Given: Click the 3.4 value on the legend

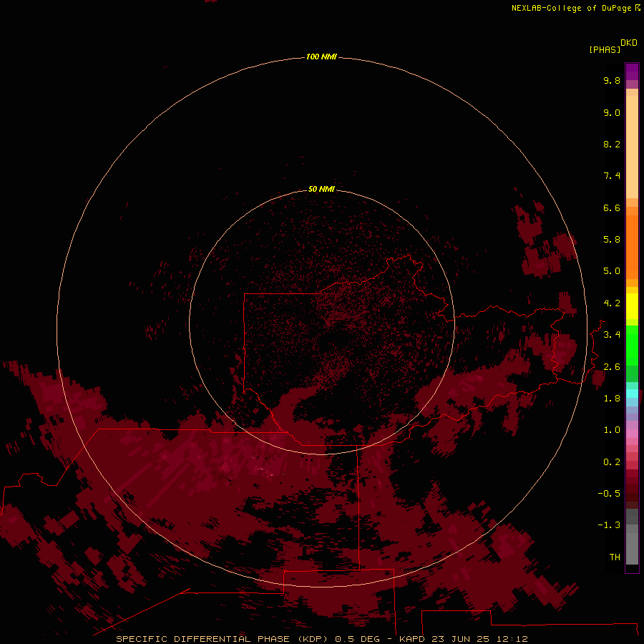Looking at the screenshot, I should pos(612,335).
